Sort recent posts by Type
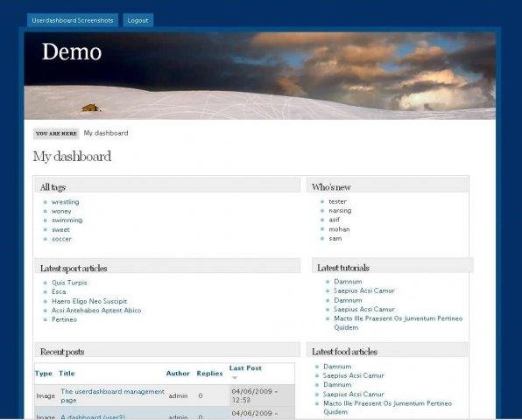The image size is (522, 420). pyautogui.click(x=44, y=374)
